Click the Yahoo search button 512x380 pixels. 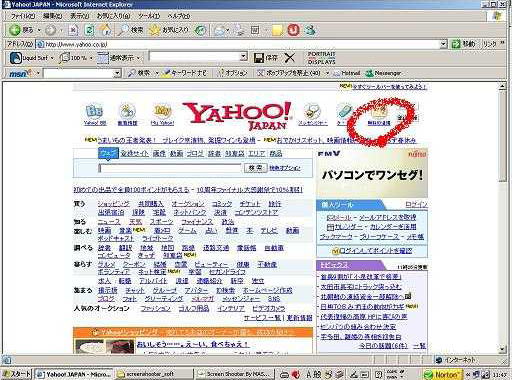[x=255, y=168]
